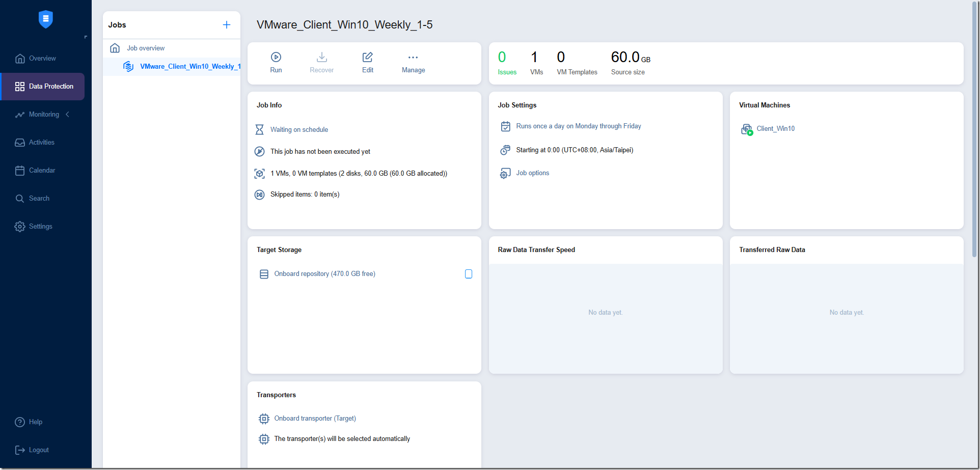This screenshot has width=980, height=470.
Task: Collapse the sidebar using the small arrow
Action: pyautogui.click(x=86, y=37)
